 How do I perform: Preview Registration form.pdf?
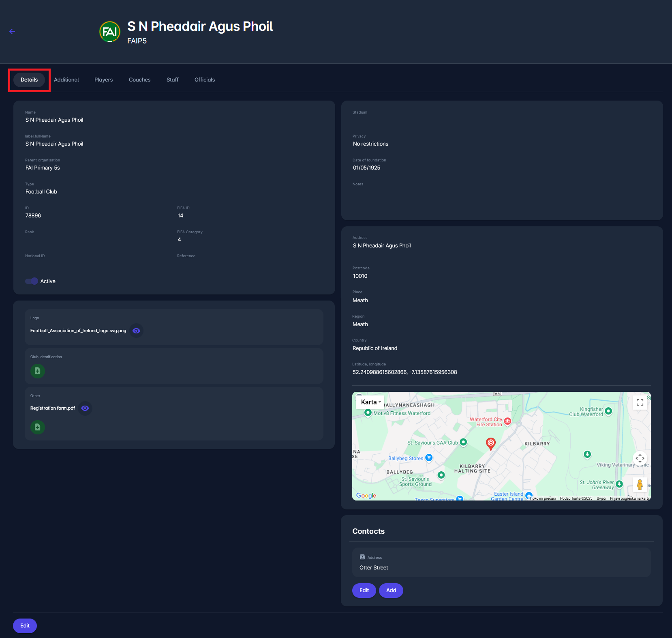(x=85, y=408)
